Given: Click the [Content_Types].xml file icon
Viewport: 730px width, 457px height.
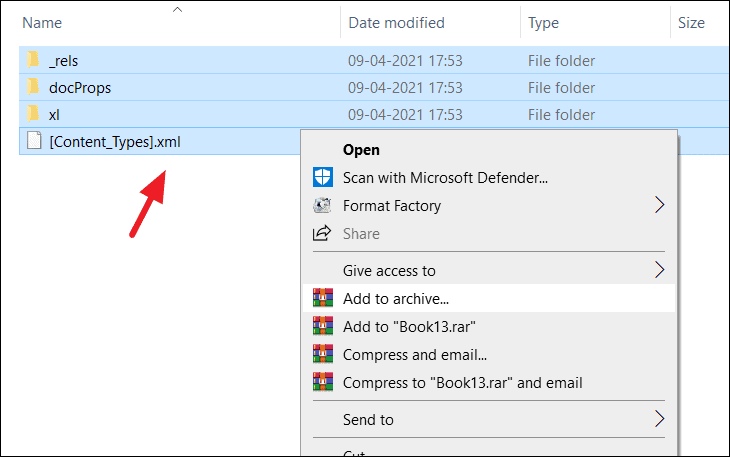Looking at the screenshot, I should point(34,141).
